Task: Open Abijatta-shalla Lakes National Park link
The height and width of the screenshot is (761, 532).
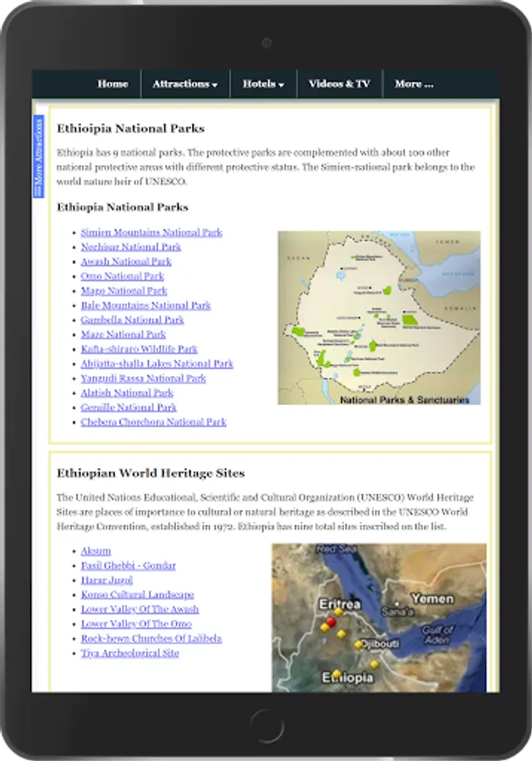Action: [156, 364]
